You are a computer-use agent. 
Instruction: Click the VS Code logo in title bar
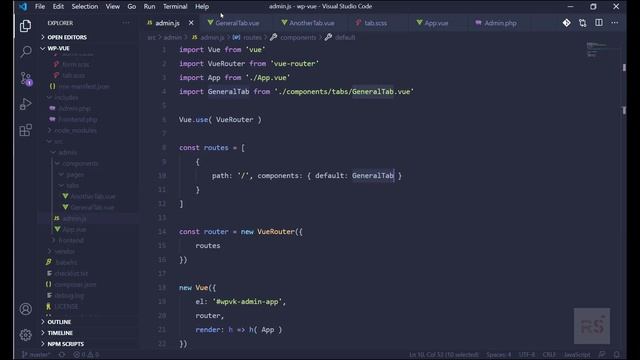tap(23, 6)
